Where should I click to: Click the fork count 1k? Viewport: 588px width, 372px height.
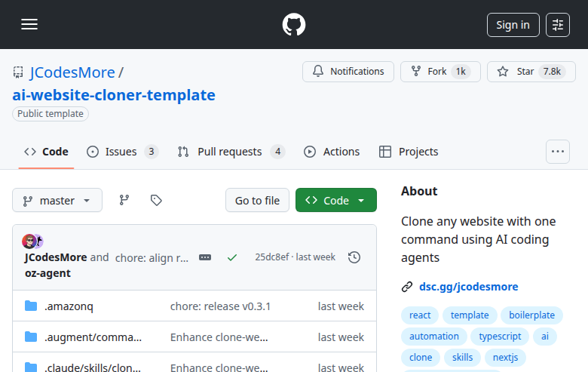click(x=461, y=72)
